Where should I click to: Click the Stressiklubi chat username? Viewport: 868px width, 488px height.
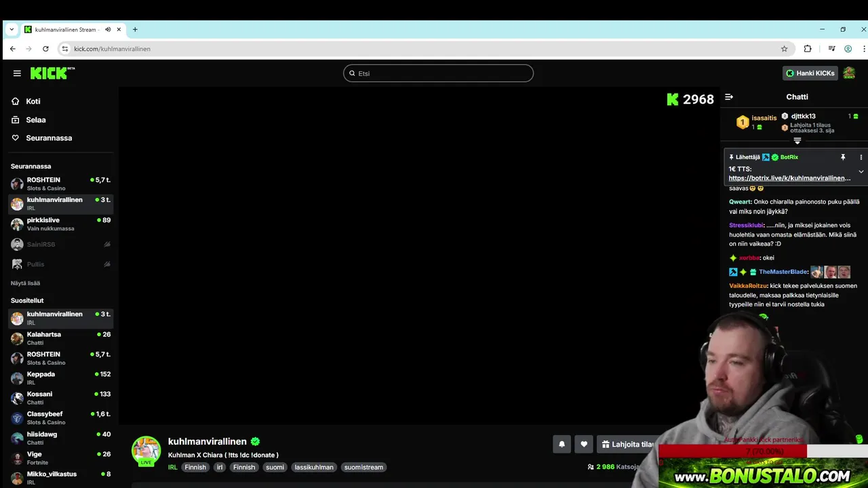[x=746, y=225]
